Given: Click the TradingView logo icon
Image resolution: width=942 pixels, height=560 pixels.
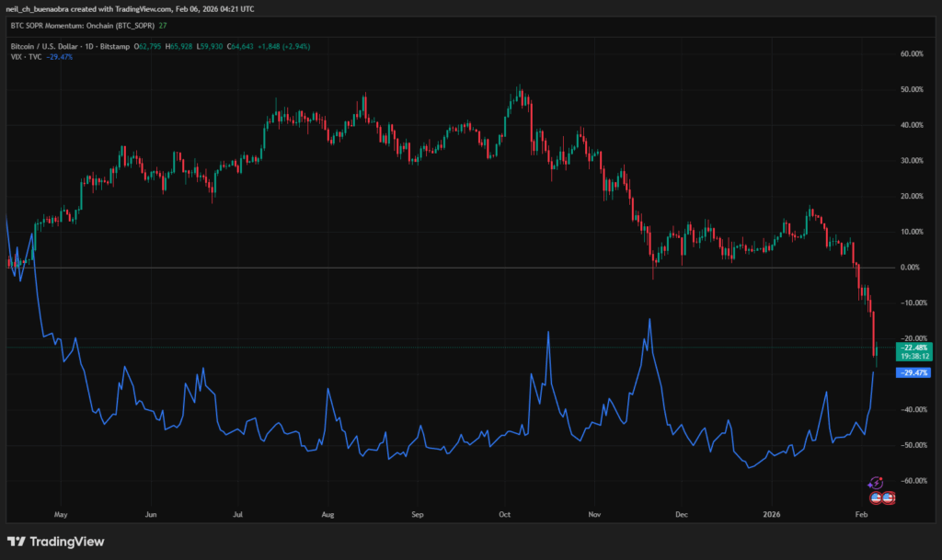Looking at the screenshot, I should click(x=17, y=542).
